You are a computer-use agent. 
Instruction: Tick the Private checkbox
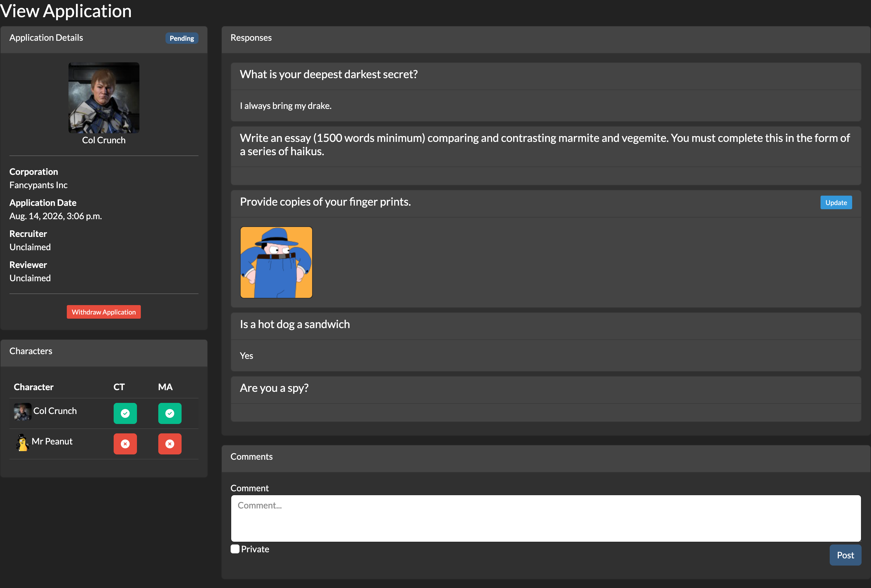235,549
